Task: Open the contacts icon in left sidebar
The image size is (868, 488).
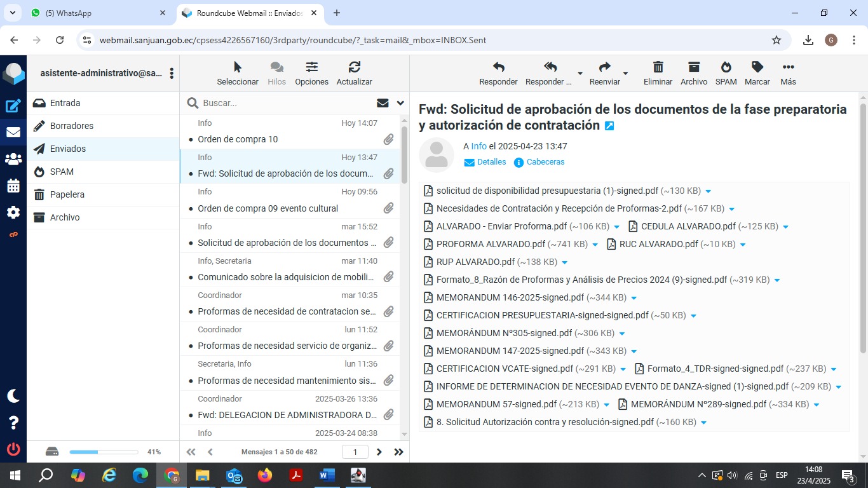Action: click(13, 159)
